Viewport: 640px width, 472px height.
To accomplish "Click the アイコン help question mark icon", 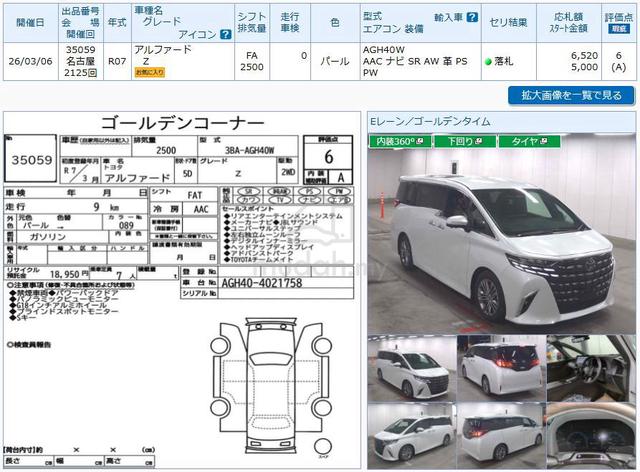I will click(225, 34).
